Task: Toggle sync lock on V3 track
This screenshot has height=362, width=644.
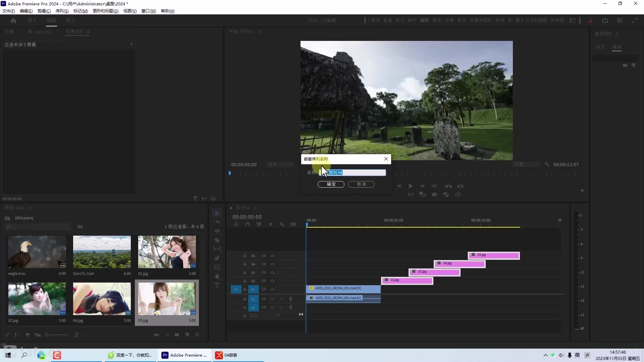Action: point(264,273)
